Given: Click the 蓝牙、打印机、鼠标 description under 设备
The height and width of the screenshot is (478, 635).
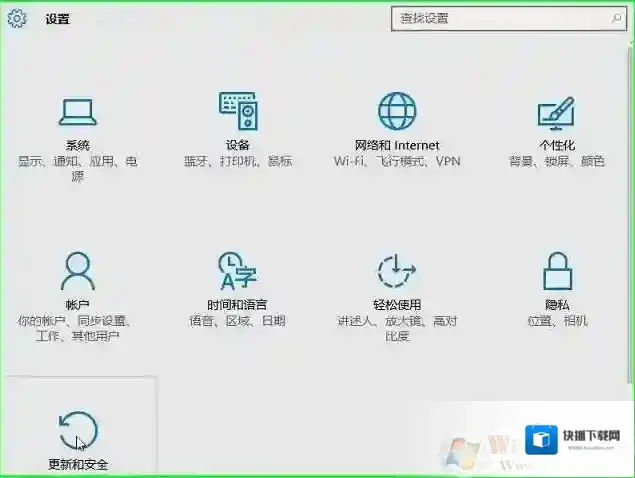Looking at the screenshot, I should pos(237,161).
